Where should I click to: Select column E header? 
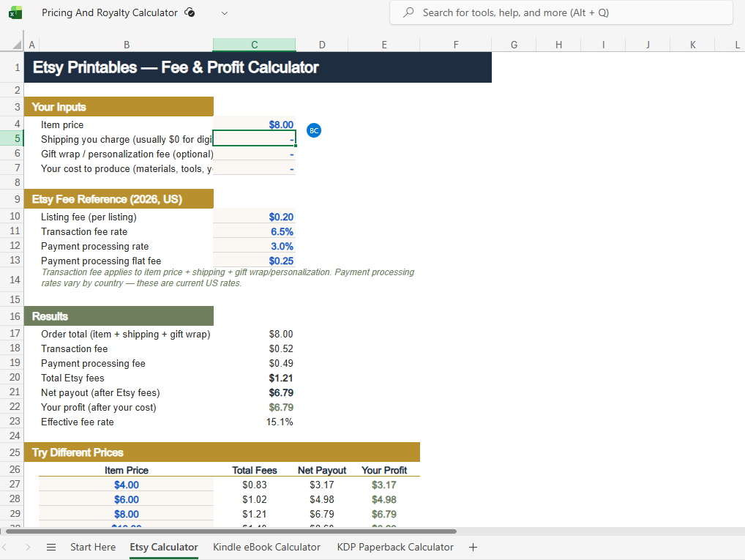(x=384, y=45)
